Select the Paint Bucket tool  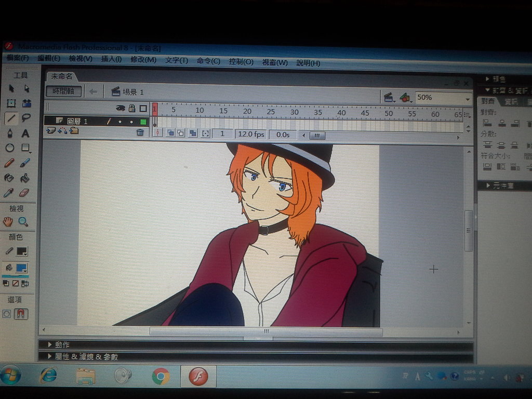click(24, 178)
